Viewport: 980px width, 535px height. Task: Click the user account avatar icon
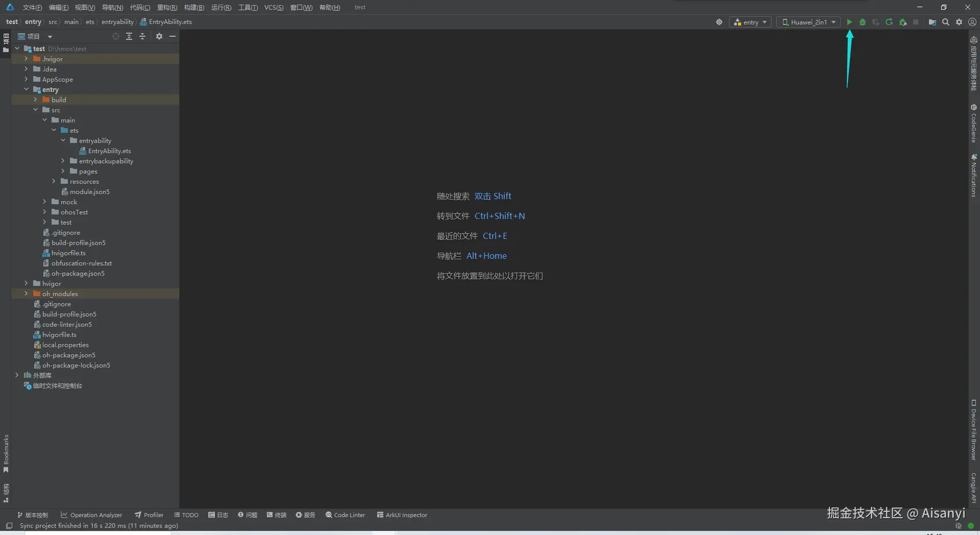tap(972, 22)
